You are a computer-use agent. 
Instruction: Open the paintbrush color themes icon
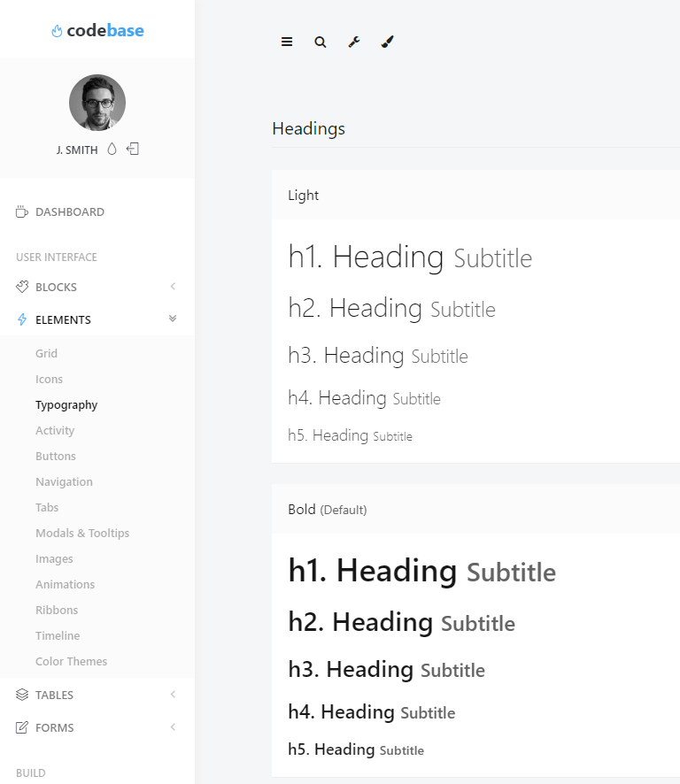point(388,42)
